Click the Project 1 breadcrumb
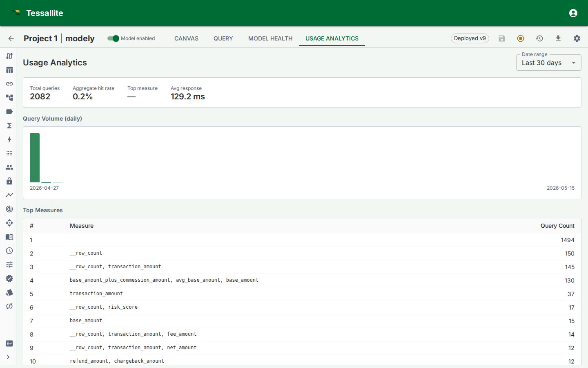This screenshot has height=368, width=588. click(x=40, y=38)
